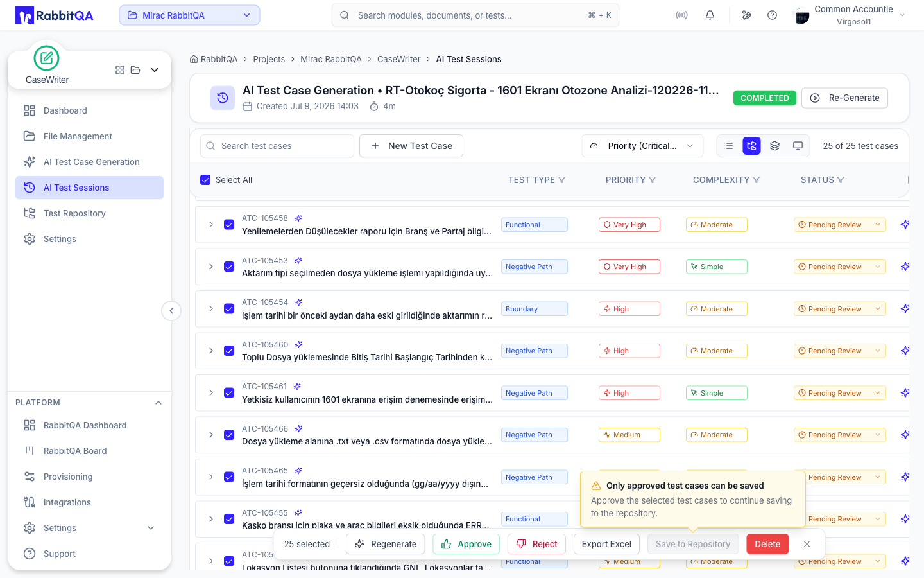The width and height of the screenshot is (924, 578).
Task: Filter the STATUS column
Action: pos(841,180)
